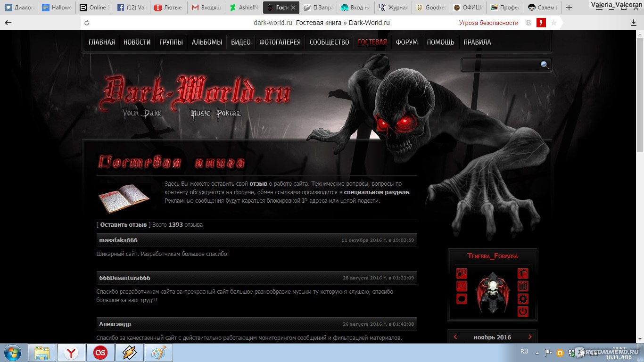The width and height of the screenshot is (644, 362).
Task: Log out with the power icon
Action: click(523, 312)
